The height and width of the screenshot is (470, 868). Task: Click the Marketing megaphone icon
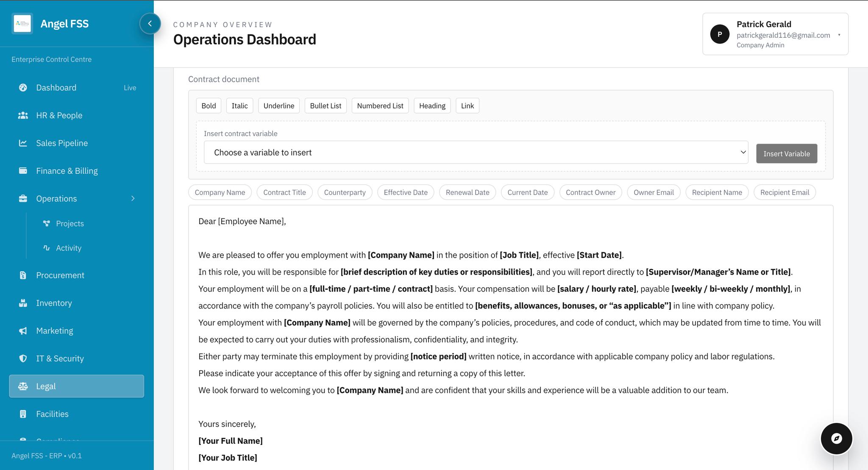click(x=23, y=331)
